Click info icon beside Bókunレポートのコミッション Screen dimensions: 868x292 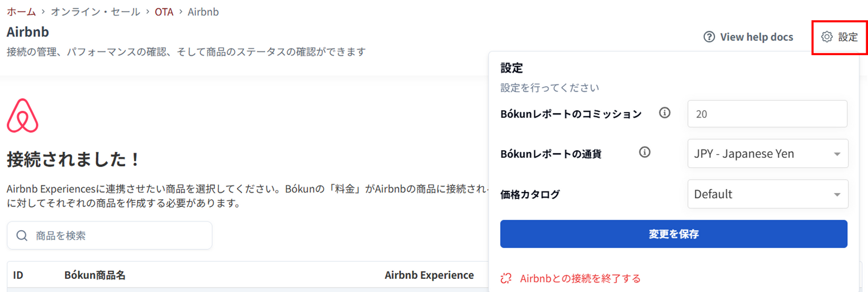[665, 113]
